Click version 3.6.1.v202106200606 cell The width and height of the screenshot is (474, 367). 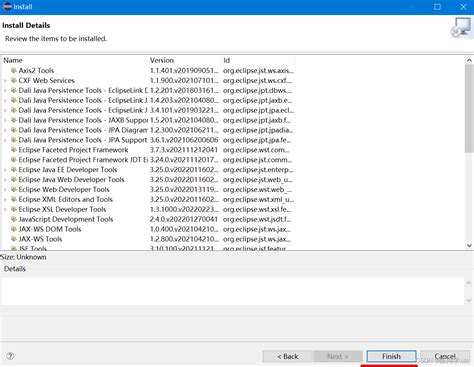click(184, 140)
